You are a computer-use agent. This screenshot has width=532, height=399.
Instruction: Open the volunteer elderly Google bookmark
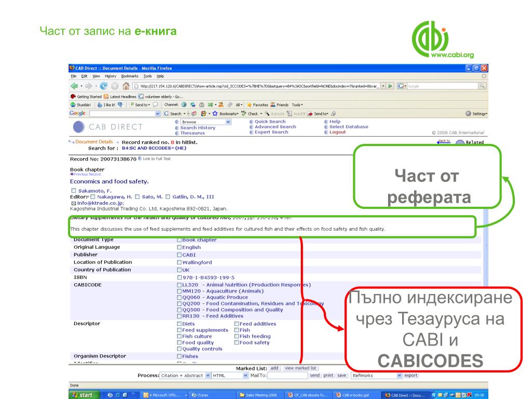point(161,97)
